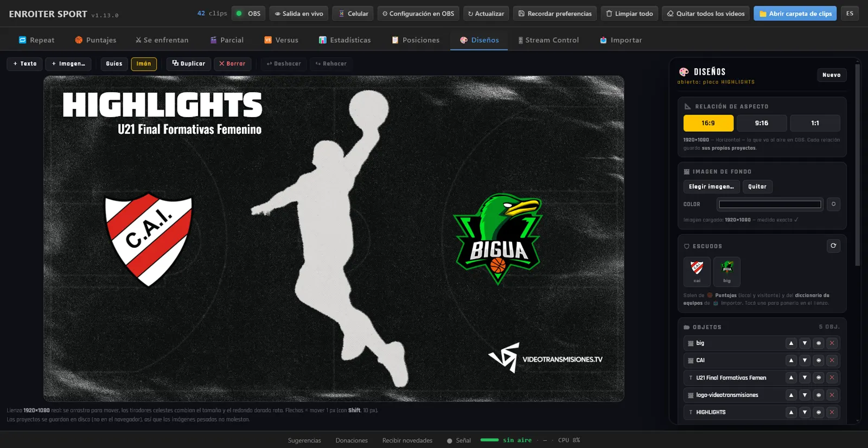This screenshot has height=448, width=868.
Task: Toggle the Imán snapping option
Action: 144,64
